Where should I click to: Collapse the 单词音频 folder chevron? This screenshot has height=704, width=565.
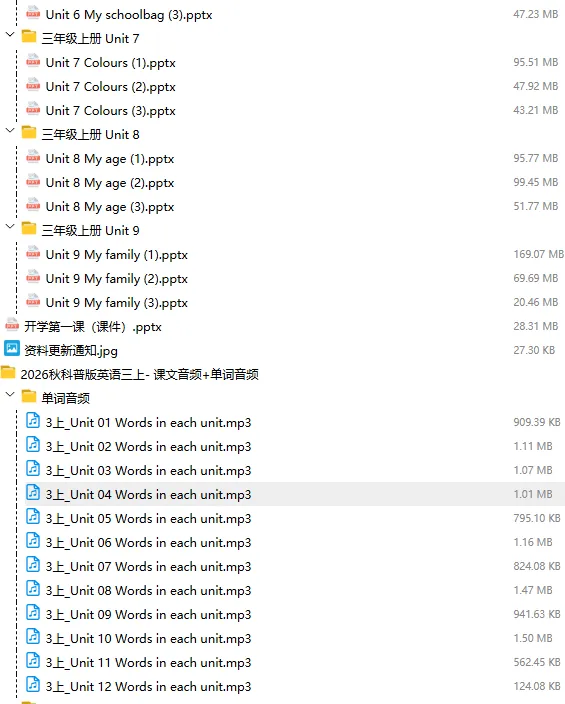[x=10, y=395]
